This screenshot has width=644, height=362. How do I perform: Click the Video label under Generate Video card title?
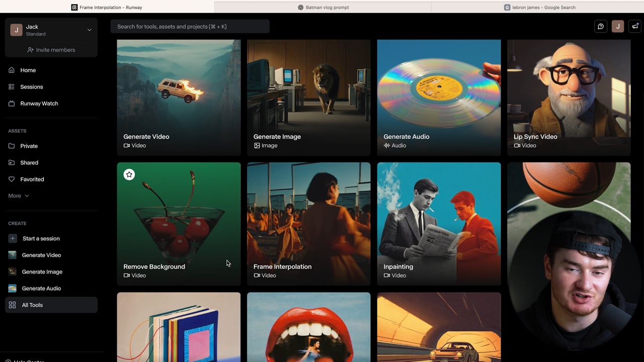[135, 145]
